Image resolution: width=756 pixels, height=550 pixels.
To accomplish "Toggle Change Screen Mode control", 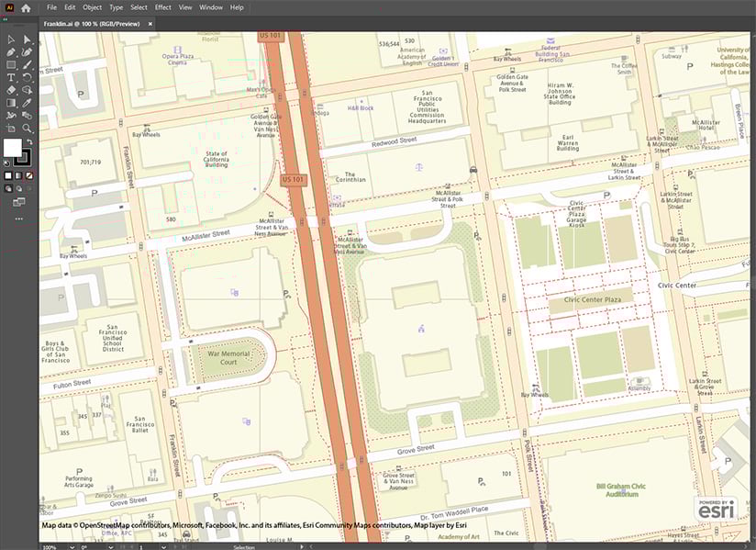I will point(18,202).
